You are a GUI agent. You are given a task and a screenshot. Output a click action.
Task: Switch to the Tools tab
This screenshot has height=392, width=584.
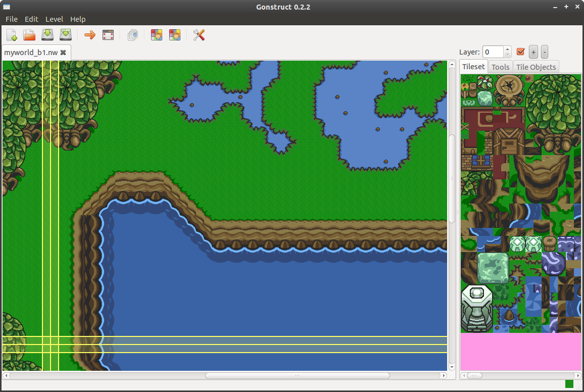pyautogui.click(x=500, y=67)
